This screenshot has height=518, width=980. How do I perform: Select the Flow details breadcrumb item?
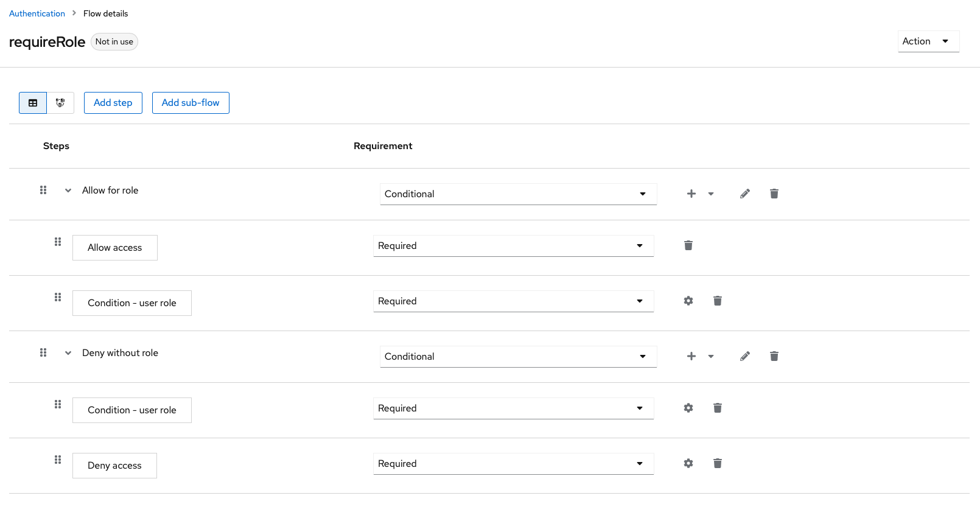(105, 13)
